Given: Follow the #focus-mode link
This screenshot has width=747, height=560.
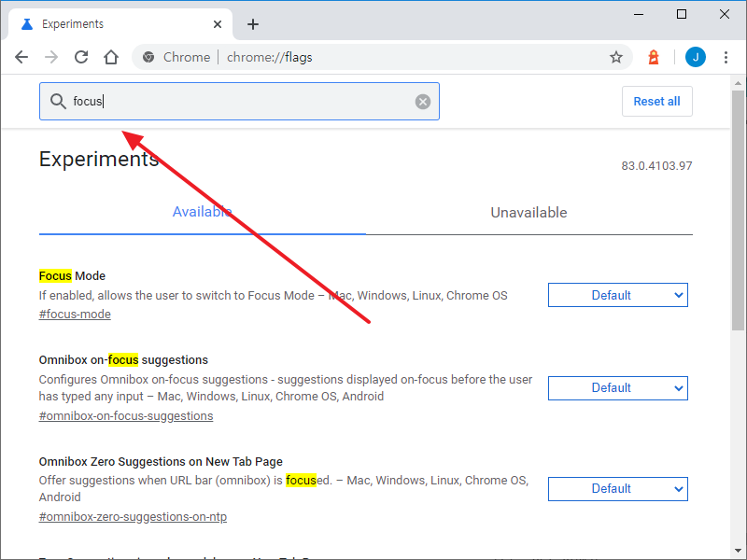Looking at the screenshot, I should (x=75, y=315).
